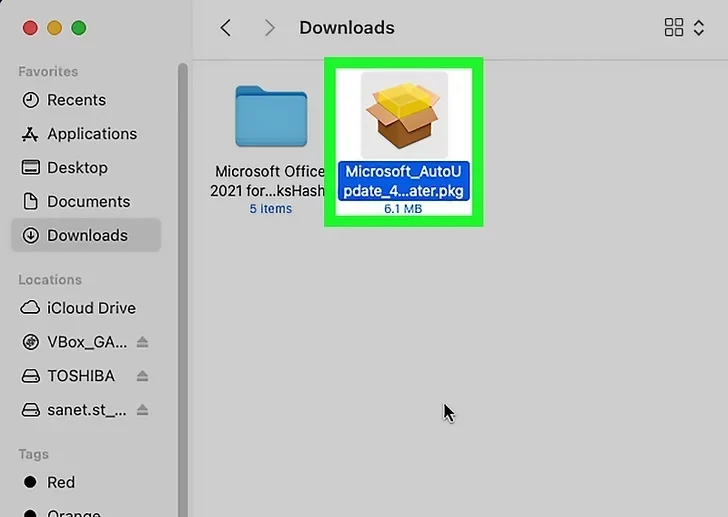Maximize the window with green button
This screenshot has width=728, height=517.
tap(78, 28)
